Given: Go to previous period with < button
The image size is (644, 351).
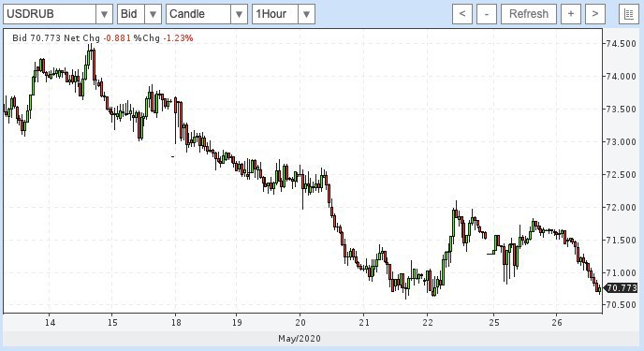Looking at the screenshot, I should pos(462,14).
